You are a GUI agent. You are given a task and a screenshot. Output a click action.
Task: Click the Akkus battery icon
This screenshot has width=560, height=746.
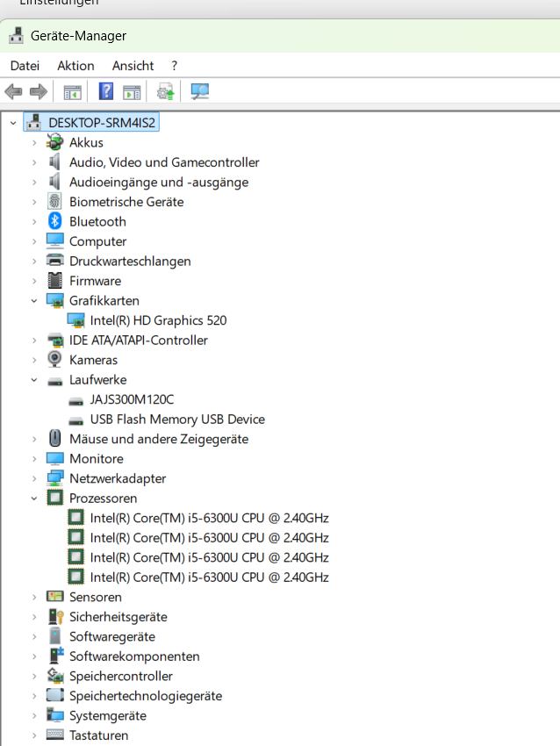(x=54, y=142)
